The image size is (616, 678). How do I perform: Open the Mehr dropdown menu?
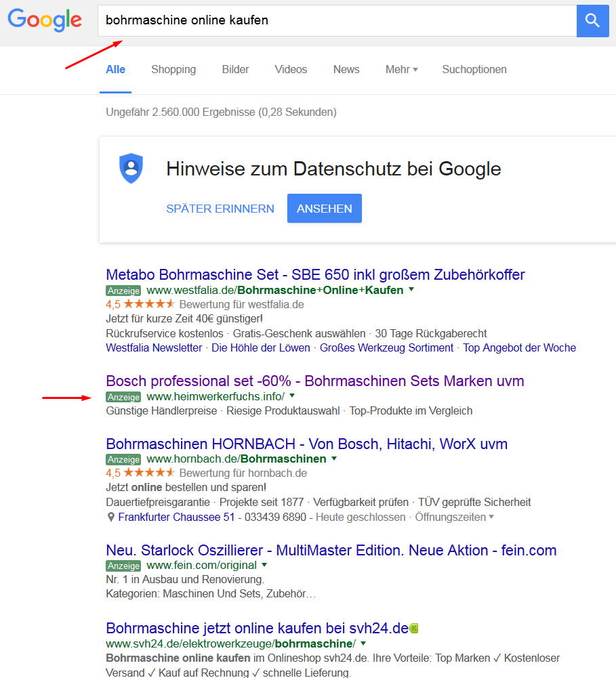[x=401, y=70]
